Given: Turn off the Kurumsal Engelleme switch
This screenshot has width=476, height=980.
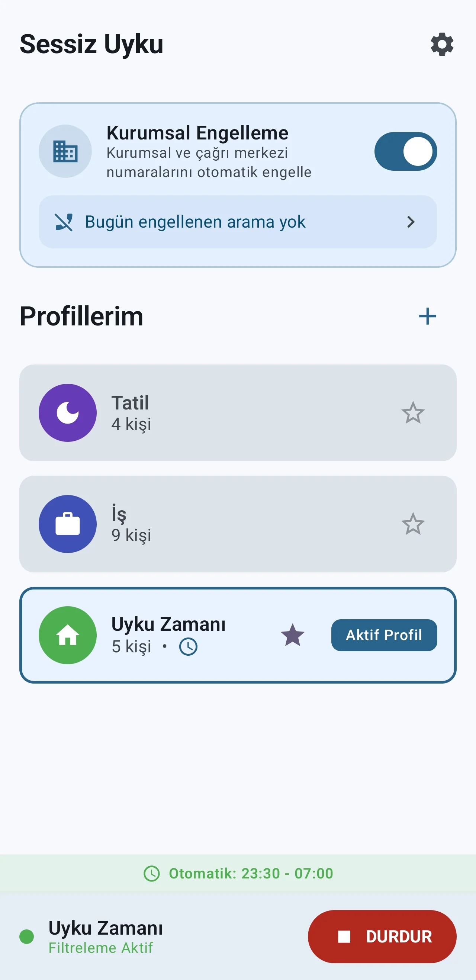Looking at the screenshot, I should (x=406, y=151).
